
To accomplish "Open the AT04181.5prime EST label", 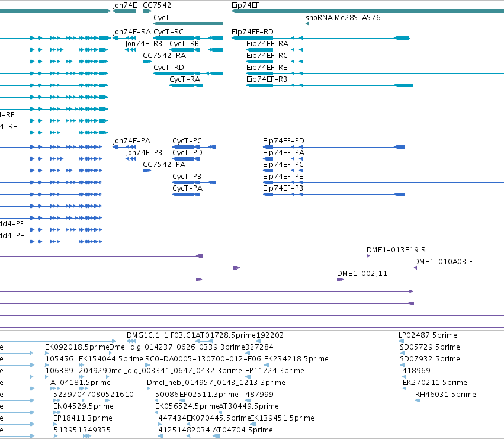I will (81, 383).
